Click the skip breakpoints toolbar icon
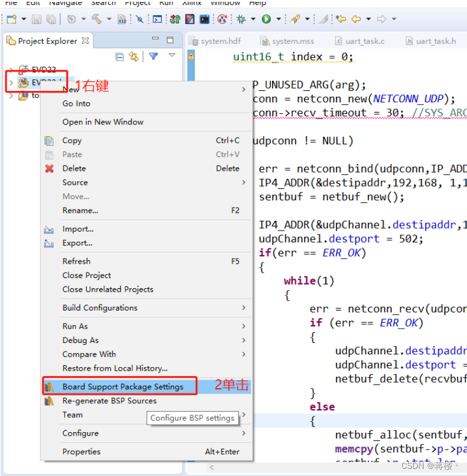 point(140,19)
